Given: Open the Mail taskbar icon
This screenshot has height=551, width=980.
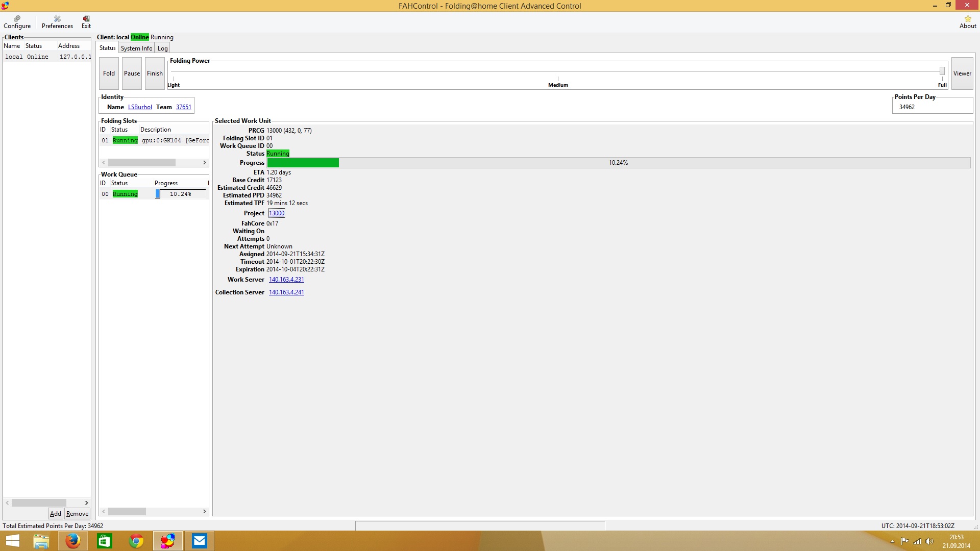Looking at the screenshot, I should (200, 541).
